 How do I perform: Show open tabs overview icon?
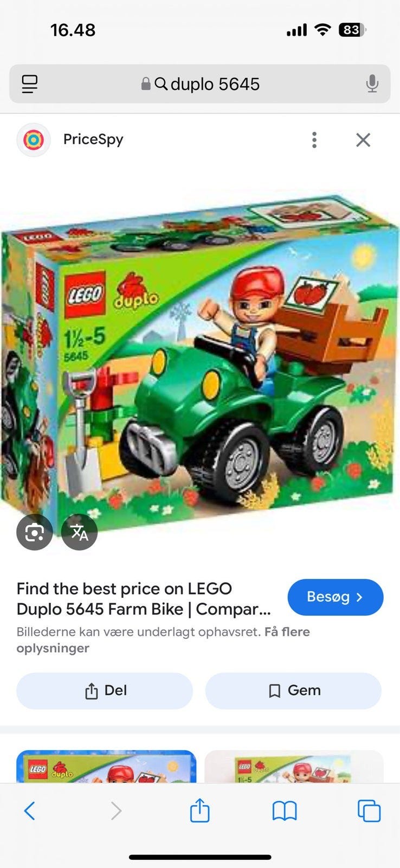click(x=369, y=811)
